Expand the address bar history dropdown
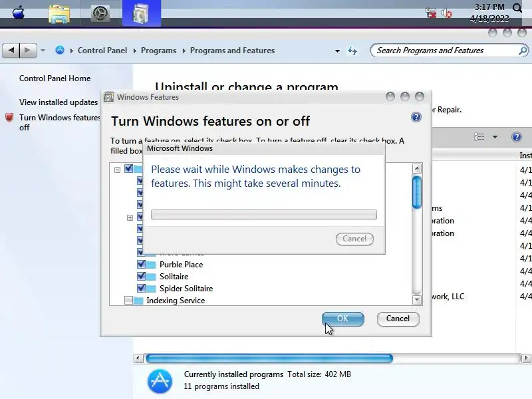 click(x=337, y=51)
